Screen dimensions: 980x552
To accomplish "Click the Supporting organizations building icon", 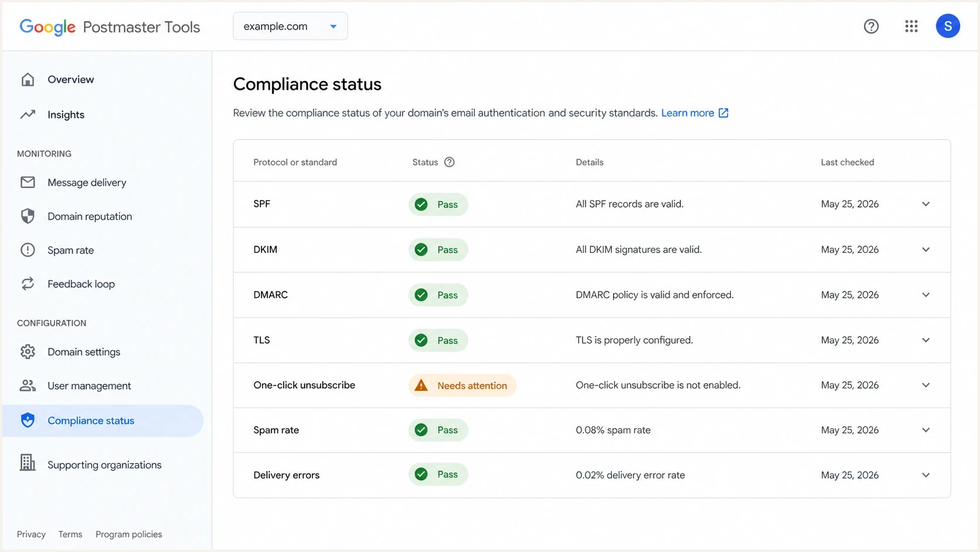I will tap(28, 462).
